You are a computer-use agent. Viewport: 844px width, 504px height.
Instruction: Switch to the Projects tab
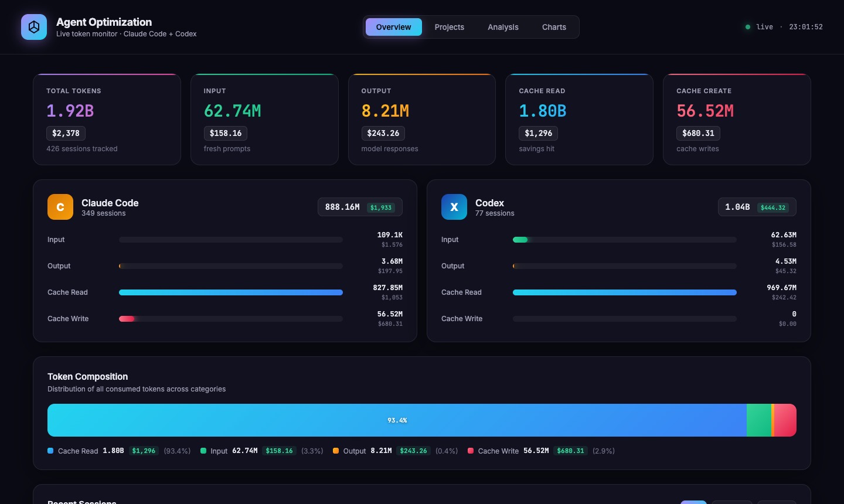point(450,27)
